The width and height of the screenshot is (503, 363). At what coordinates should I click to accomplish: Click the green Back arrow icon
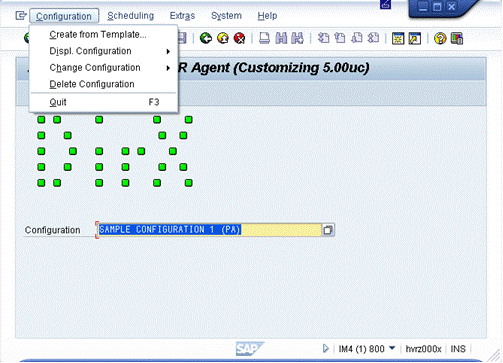click(206, 38)
